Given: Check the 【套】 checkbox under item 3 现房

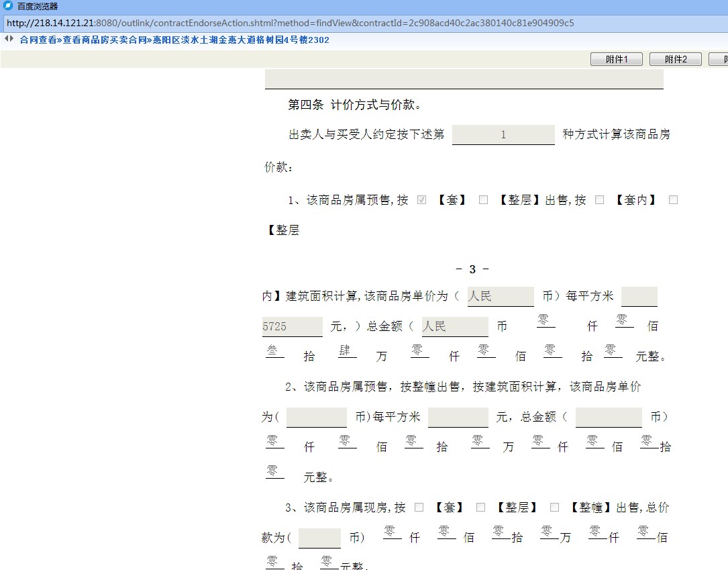Looking at the screenshot, I should [419, 508].
